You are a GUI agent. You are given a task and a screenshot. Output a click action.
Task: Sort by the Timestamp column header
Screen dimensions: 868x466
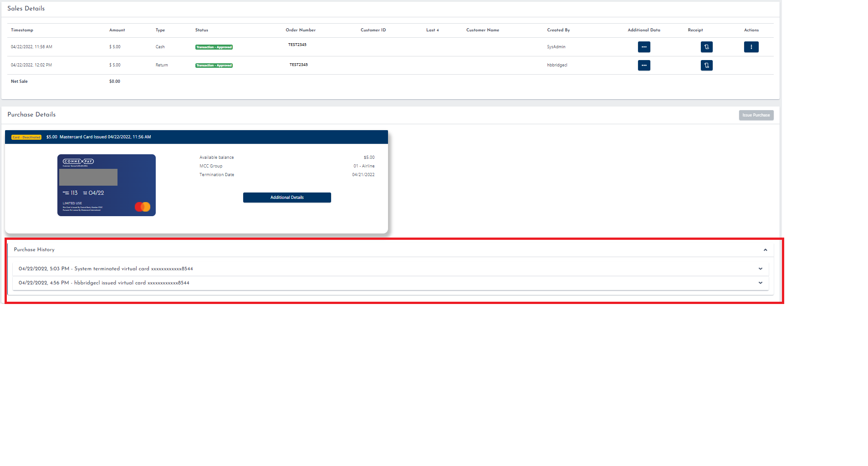[22, 30]
